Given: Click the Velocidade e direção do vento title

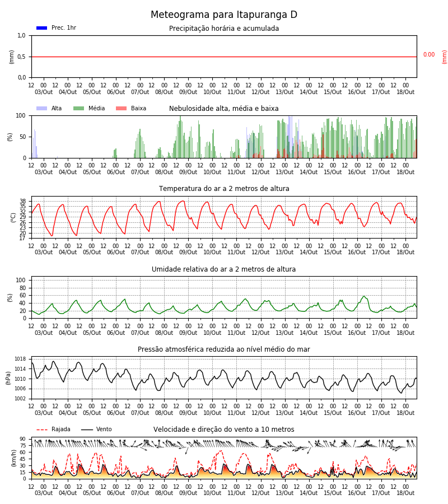Looking at the screenshot, I should [x=224, y=430].
